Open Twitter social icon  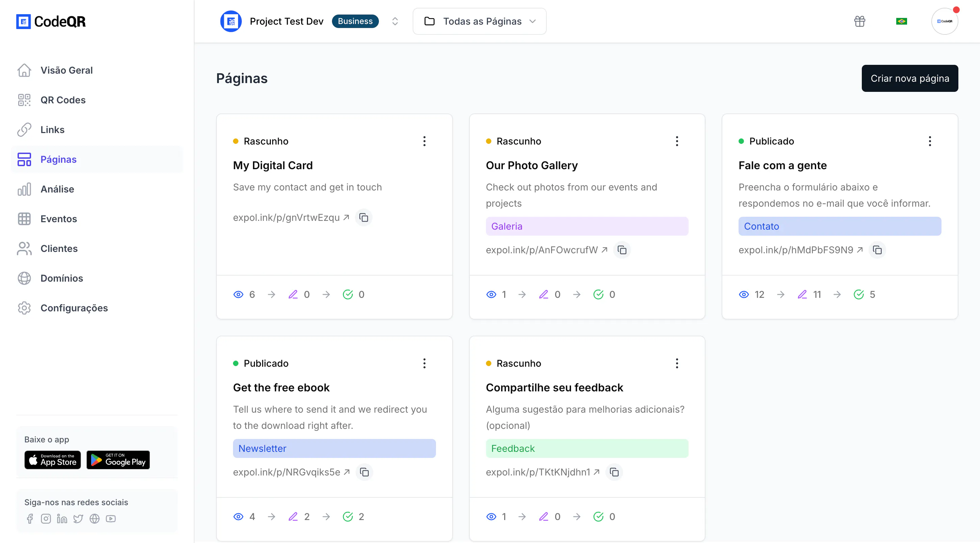pos(78,518)
